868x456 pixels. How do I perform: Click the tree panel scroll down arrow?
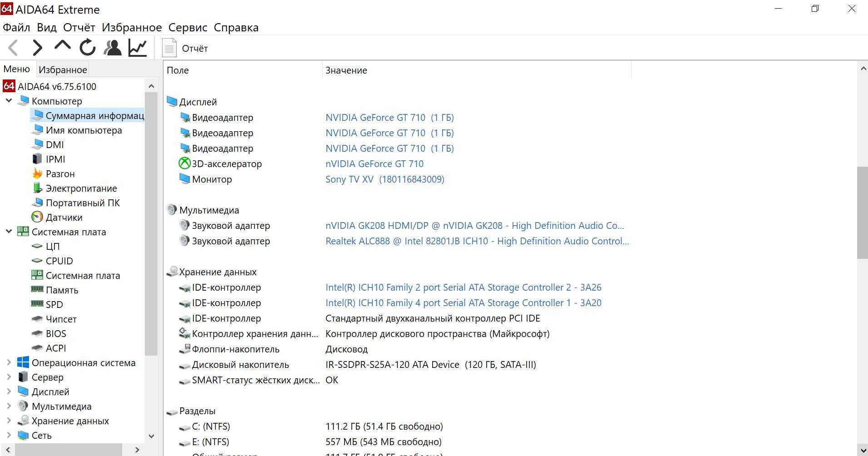(152, 436)
